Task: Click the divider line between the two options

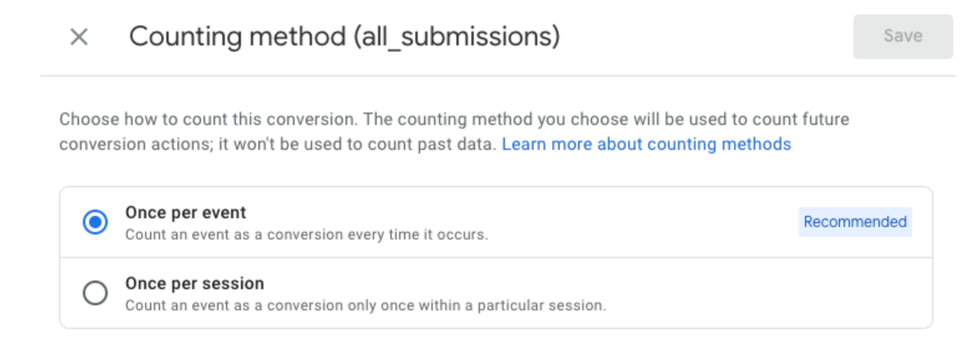Action: (496, 257)
